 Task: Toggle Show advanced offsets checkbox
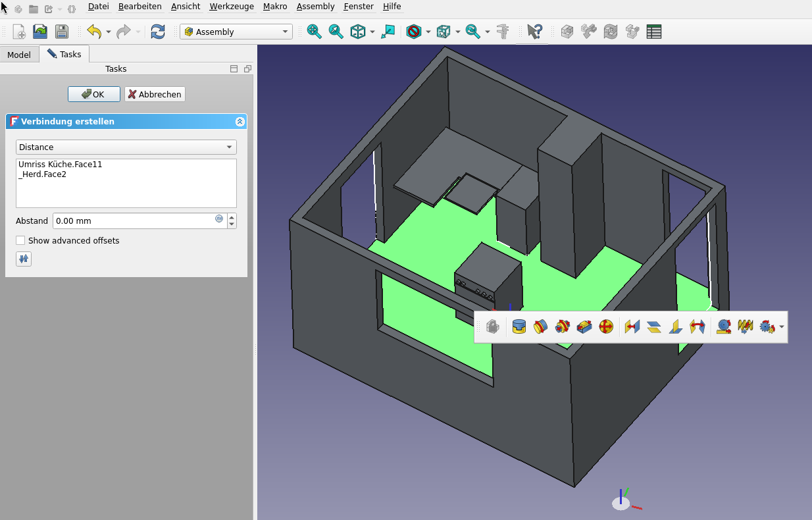(x=21, y=241)
